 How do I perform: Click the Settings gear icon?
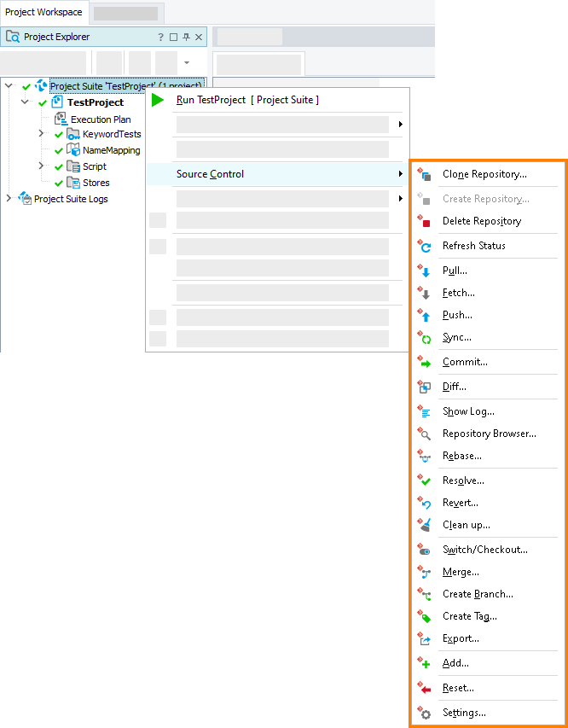pyautogui.click(x=424, y=713)
